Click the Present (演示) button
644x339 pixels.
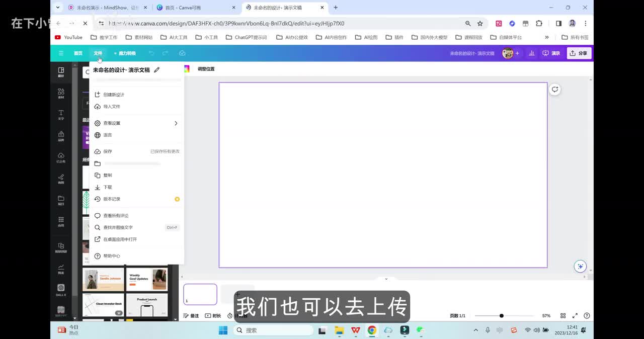(551, 53)
